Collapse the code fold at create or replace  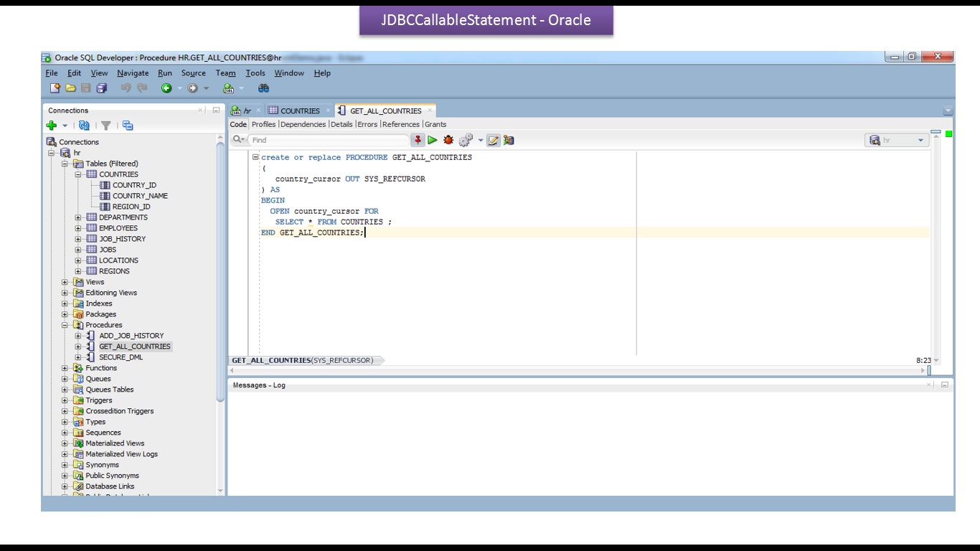255,157
